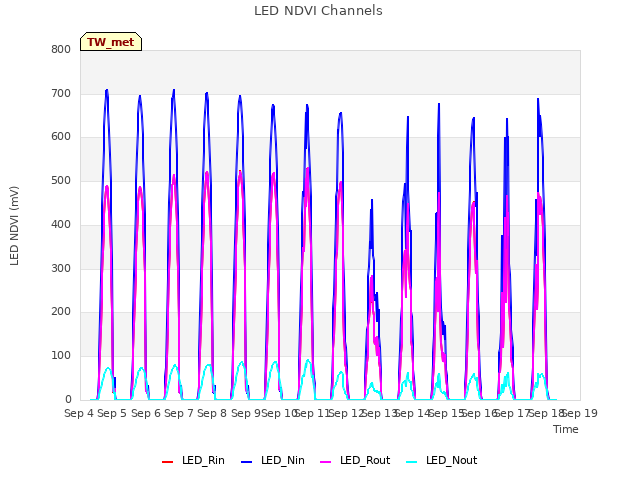Click the Sep 5 x-axis tick label
The width and height of the screenshot is (640, 480).
[x=112, y=413]
